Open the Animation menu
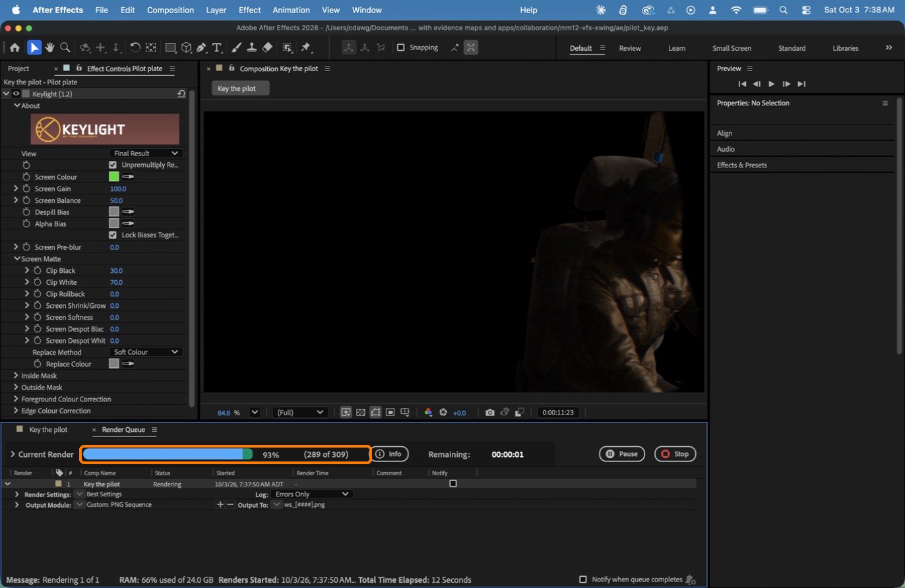 click(x=291, y=10)
